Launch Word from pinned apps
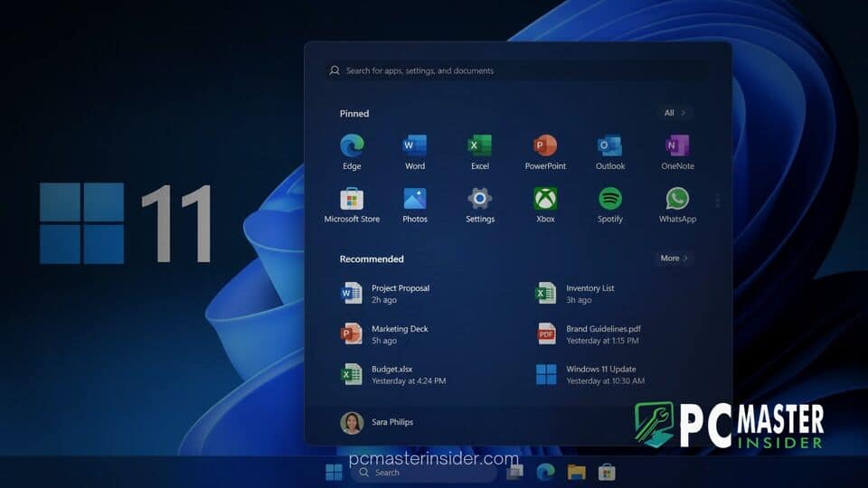 (415, 152)
